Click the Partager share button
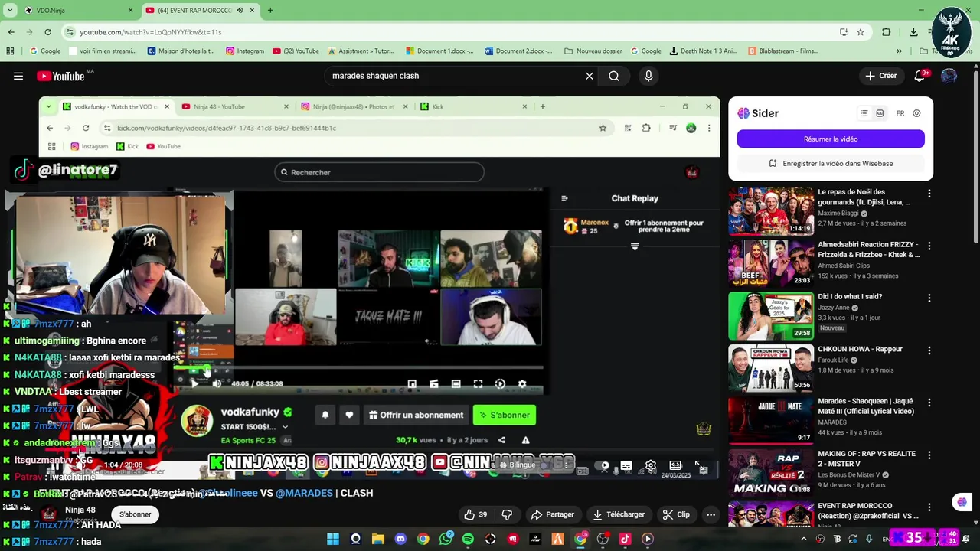Image resolution: width=980 pixels, height=551 pixels. pyautogui.click(x=553, y=514)
